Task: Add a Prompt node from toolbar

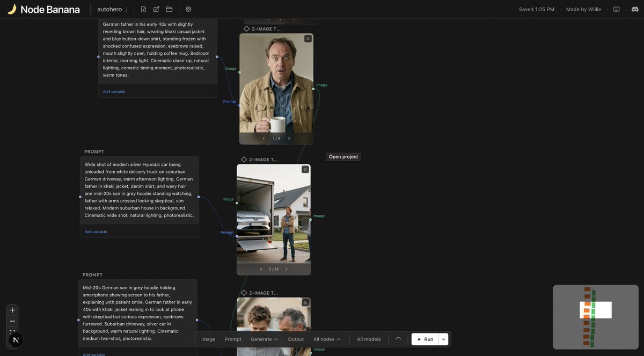Action: click(x=233, y=339)
